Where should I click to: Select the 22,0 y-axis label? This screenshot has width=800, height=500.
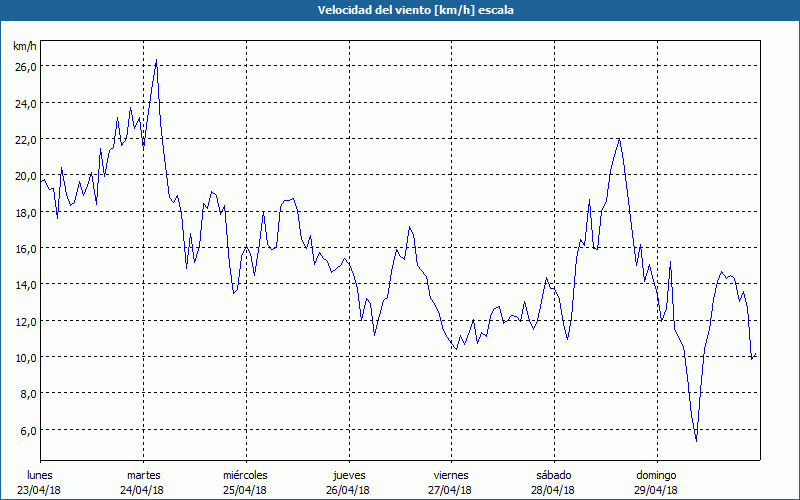(x=25, y=139)
